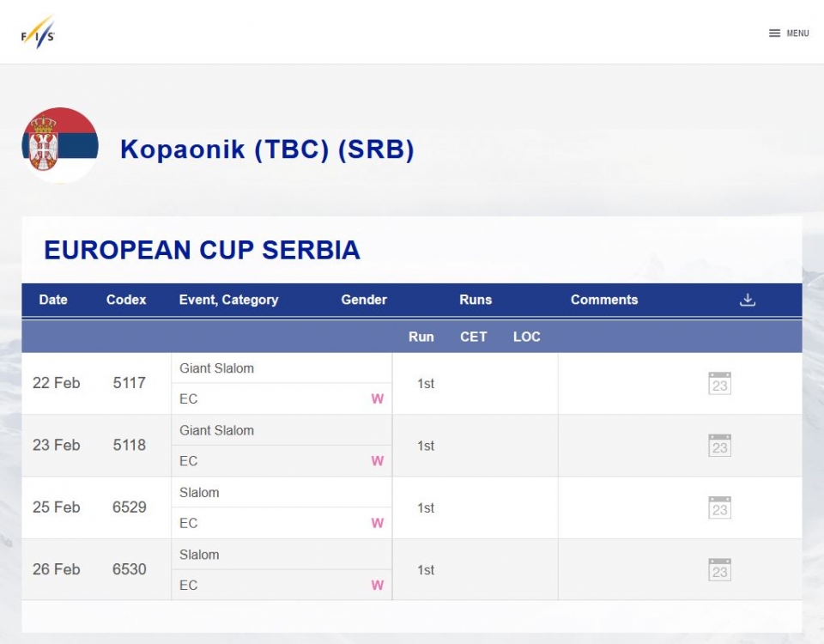Download the calendar via header download icon

click(x=747, y=300)
